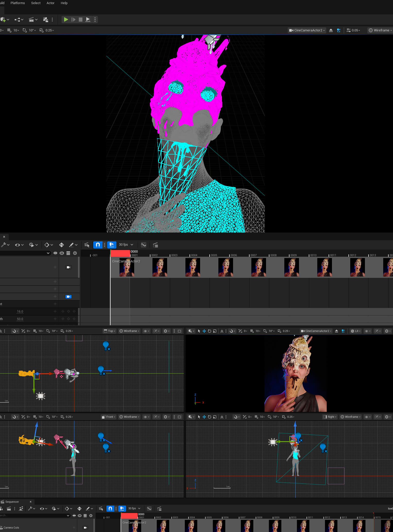The height and width of the screenshot is (532, 393).
Task: Toggle the blue time snapping cursor button in upper Sequencer
Action: pyautogui.click(x=112, y=245)
